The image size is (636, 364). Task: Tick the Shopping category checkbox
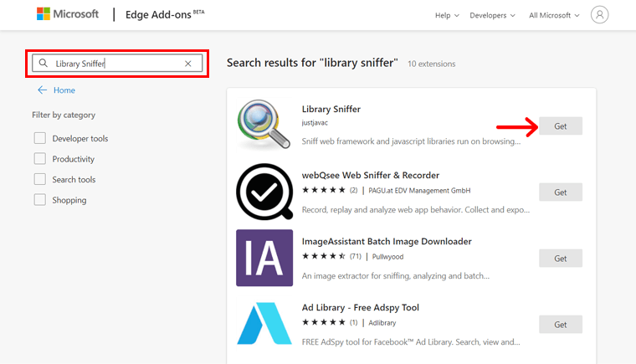[39, 200]
